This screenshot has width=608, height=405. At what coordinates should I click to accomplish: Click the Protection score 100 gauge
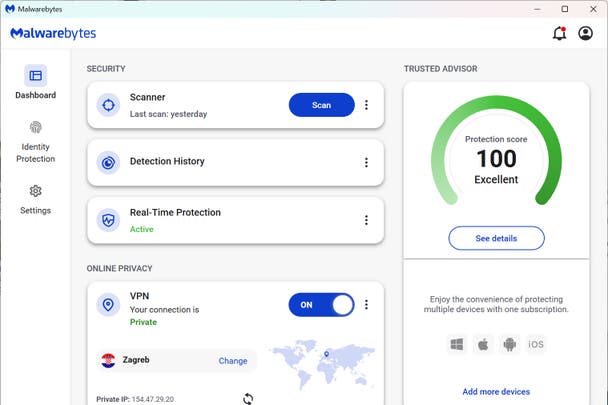coord(496,151)
